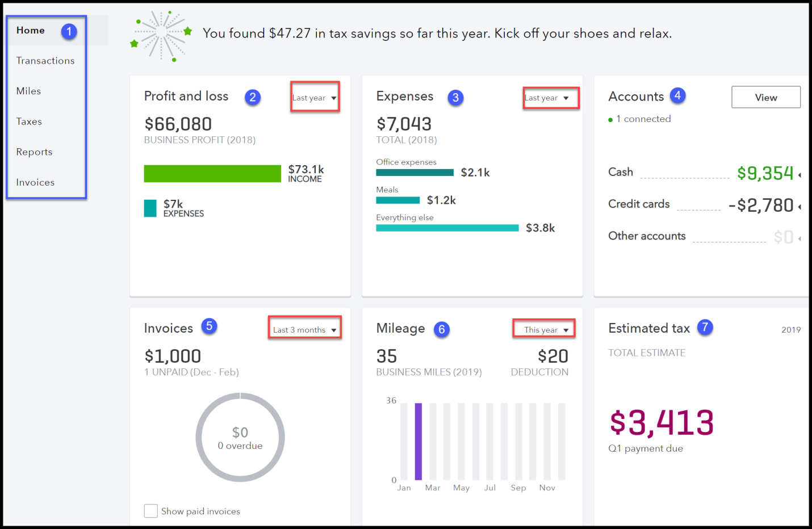Click the small arrow beside Cash balance
The width and height of the screenshot is (812, 529).
coord(800,175)
